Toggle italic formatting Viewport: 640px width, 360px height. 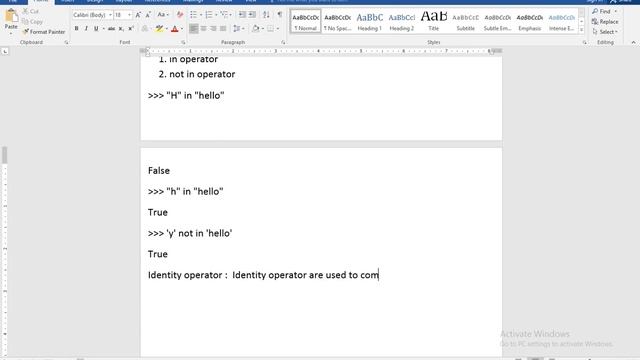pyautogui.click(x=86, y=29)
